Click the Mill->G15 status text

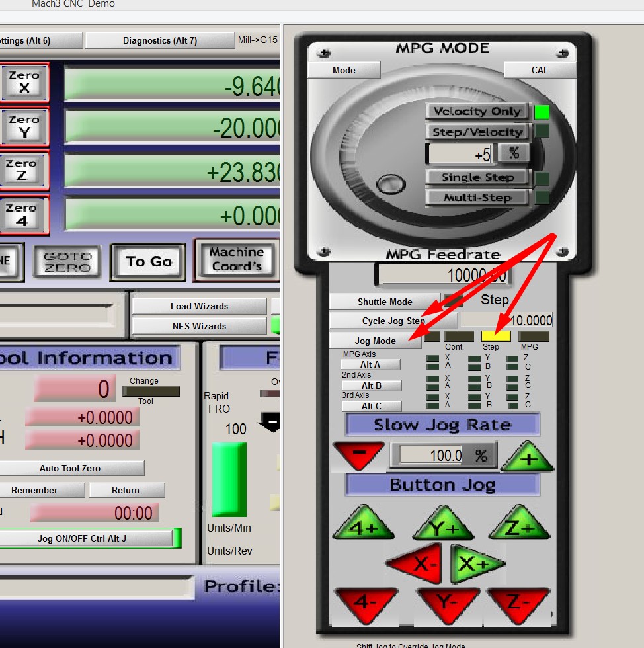pos(257,40)
